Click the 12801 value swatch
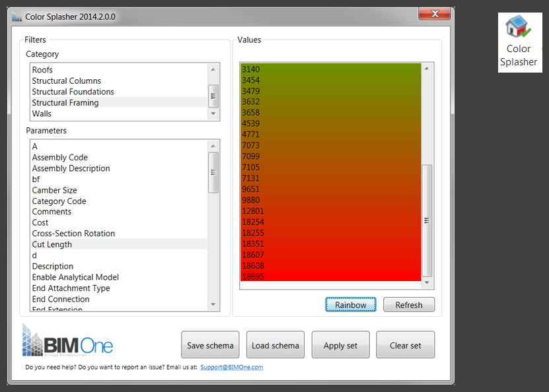Viewport: 549px width, 392px height. click(x=330, y=211)
